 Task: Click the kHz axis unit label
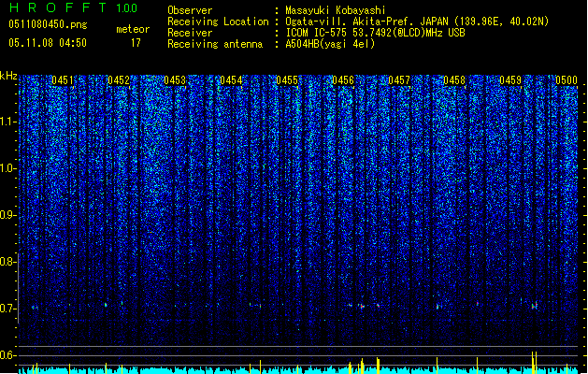click(x=8, y=76)
